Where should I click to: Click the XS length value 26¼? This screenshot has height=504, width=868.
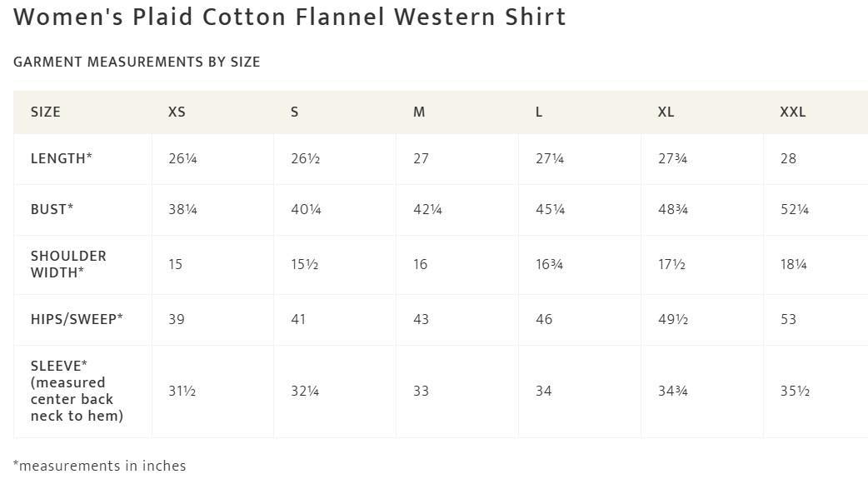point(182,158)
